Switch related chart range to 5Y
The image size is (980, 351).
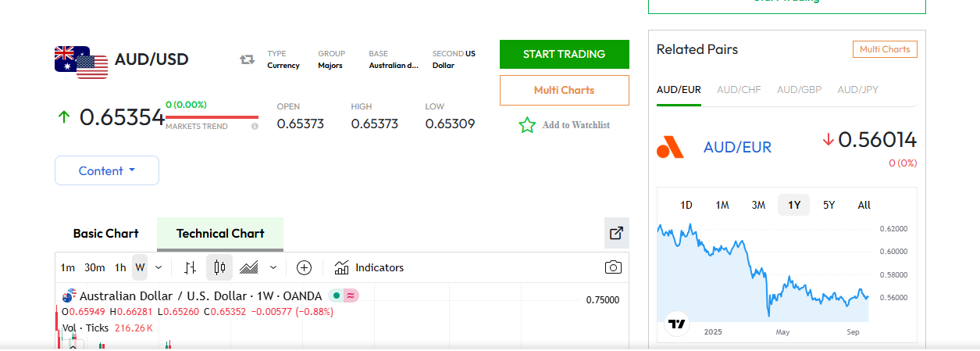[829, 205]
